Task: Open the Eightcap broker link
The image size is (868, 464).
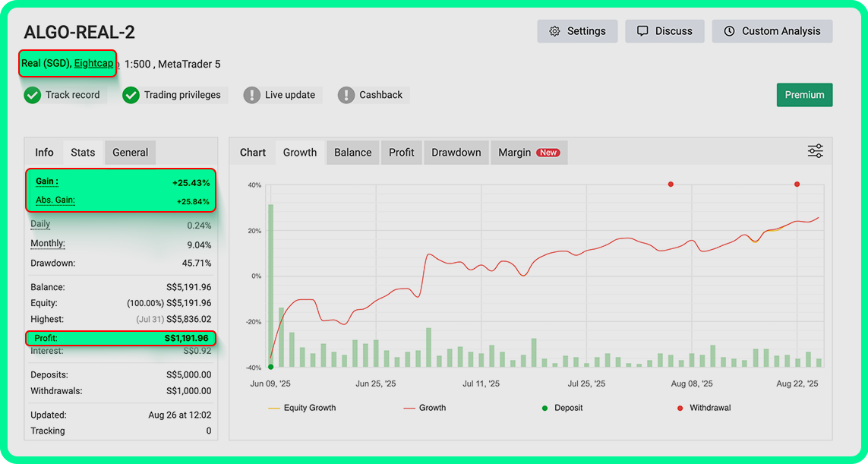Action: [93, 63]
